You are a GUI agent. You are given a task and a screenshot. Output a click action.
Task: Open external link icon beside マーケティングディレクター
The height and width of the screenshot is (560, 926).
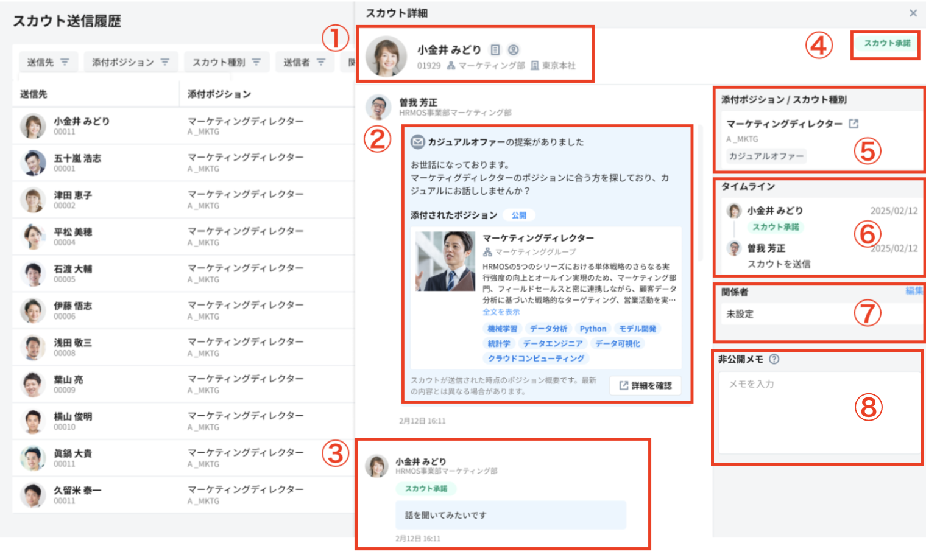[x=854, y=124]
